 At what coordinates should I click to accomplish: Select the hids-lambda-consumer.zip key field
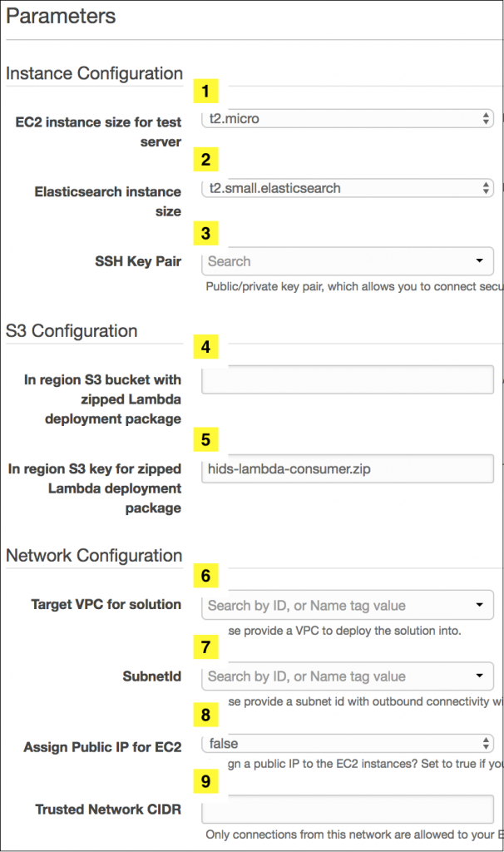tap(346, 469)
